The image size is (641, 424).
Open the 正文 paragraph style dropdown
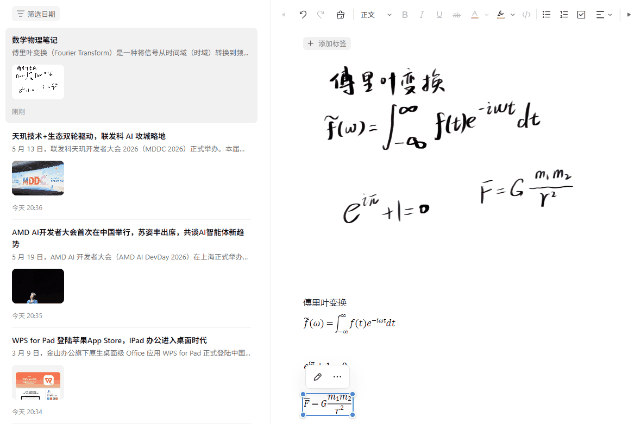(376, 15)
